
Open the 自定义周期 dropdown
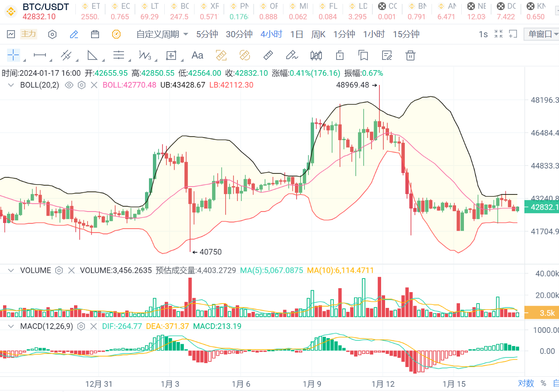(x=163, y=34)
